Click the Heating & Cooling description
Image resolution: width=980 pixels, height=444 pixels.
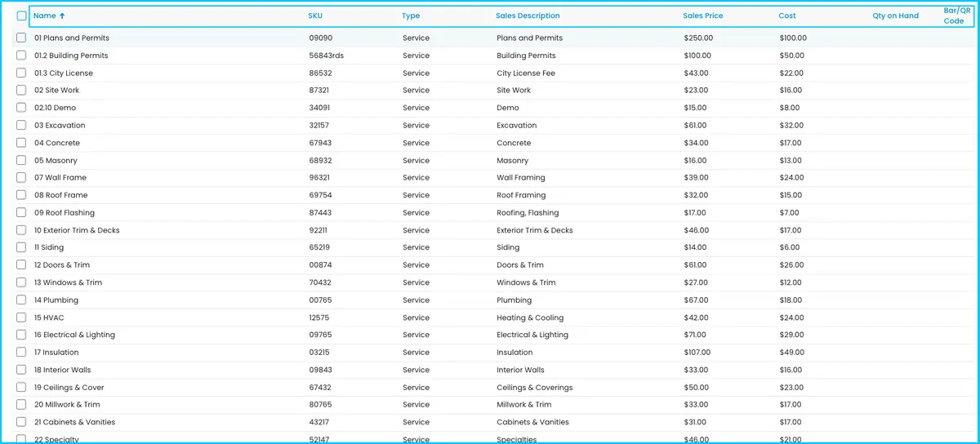[530, 317]
